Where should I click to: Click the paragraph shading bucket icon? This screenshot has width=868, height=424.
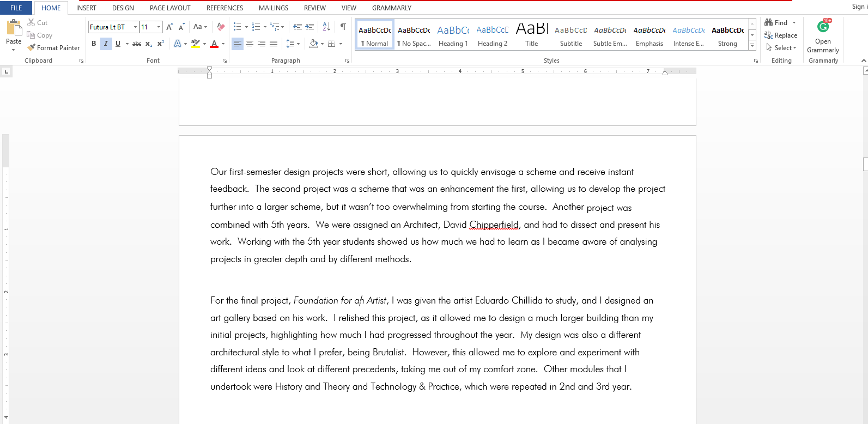point(313,44)
